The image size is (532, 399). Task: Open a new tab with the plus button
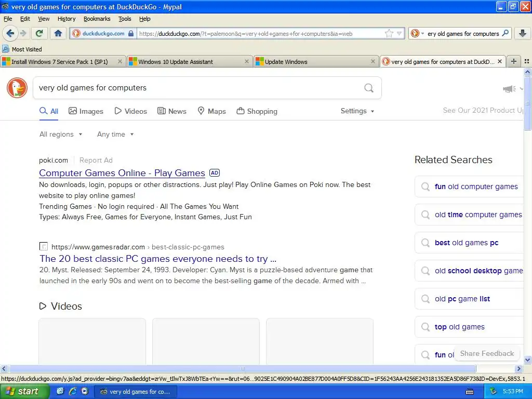coord(514,61)
